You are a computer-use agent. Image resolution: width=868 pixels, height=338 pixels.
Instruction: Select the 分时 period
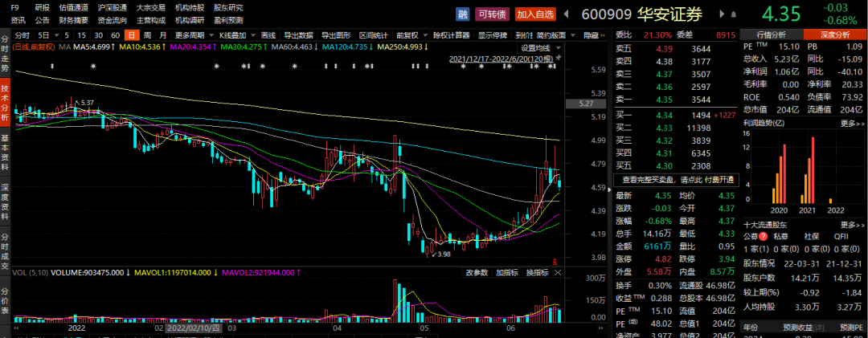point(21,35)
